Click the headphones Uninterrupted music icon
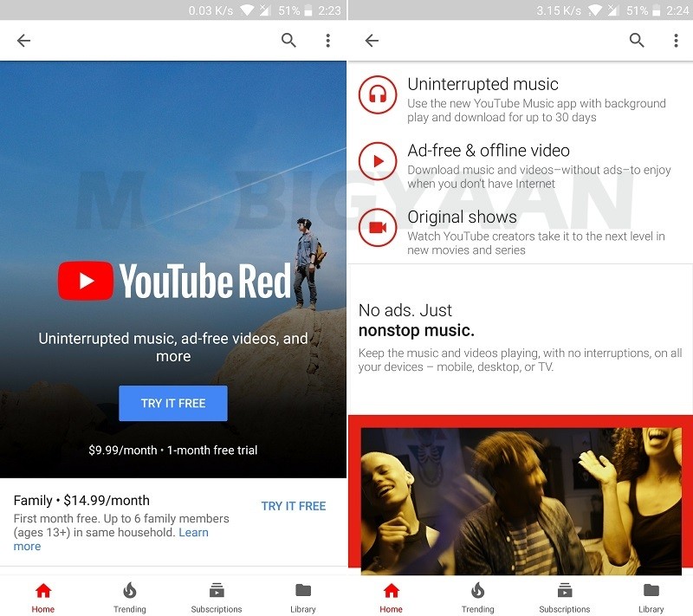The height and width of the screenshot is (616, 693). tap(378, 94)
